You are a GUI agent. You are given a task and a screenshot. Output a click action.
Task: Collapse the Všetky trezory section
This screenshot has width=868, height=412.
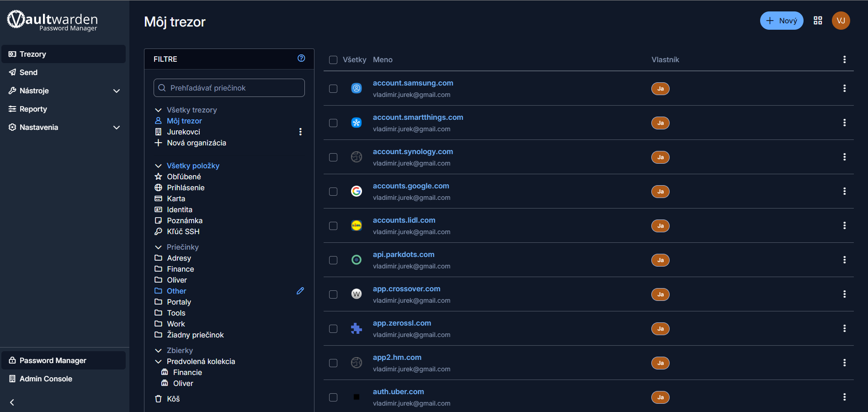click(158, 110)
